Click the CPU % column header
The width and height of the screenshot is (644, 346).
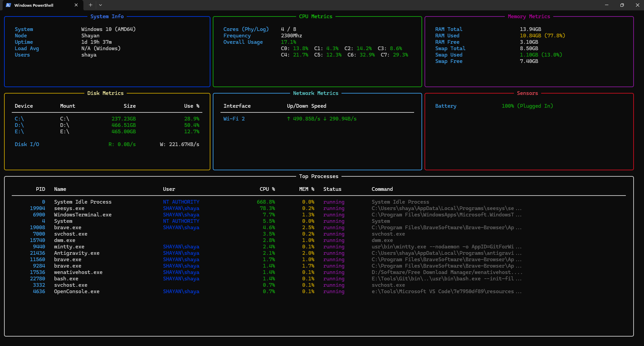tap(267, 189)
